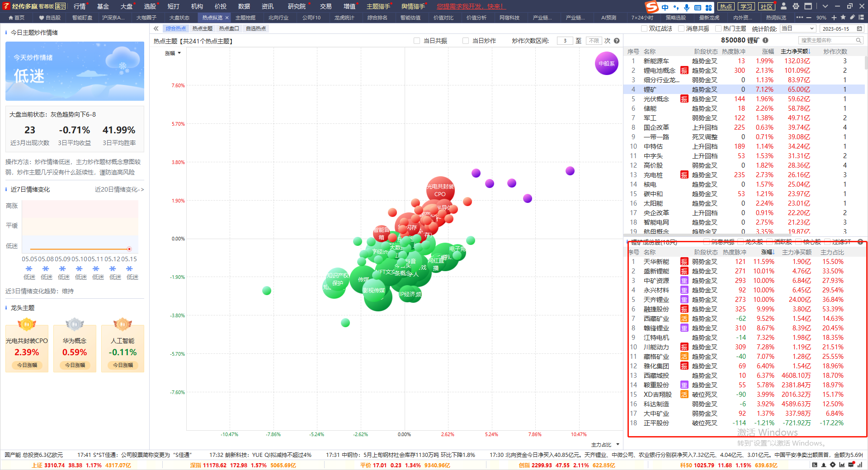This screenshot has width=868, height=470.
Task: Sort constituent stocks by 主力占比 column
Action: click(x=832, y=252)
